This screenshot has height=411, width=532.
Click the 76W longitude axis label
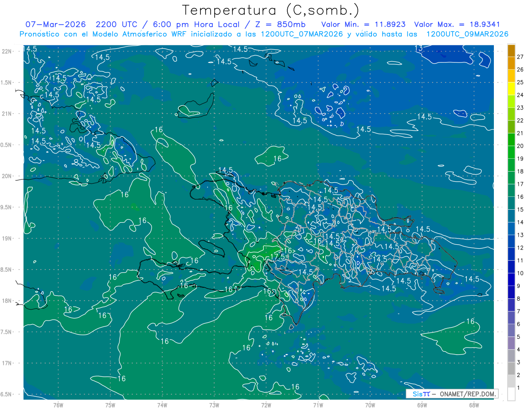(x=58, y=405)
